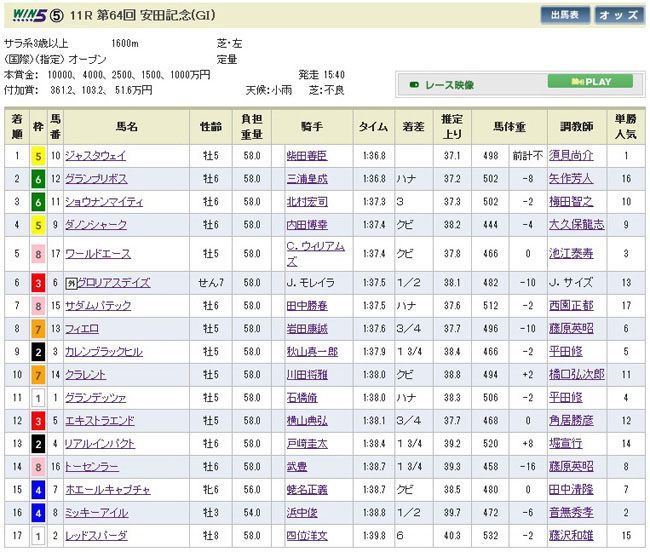Click the green レース映像 camera icon
Image resolution: width=650 pixels, height=552 pixels.
pos(415,85)
